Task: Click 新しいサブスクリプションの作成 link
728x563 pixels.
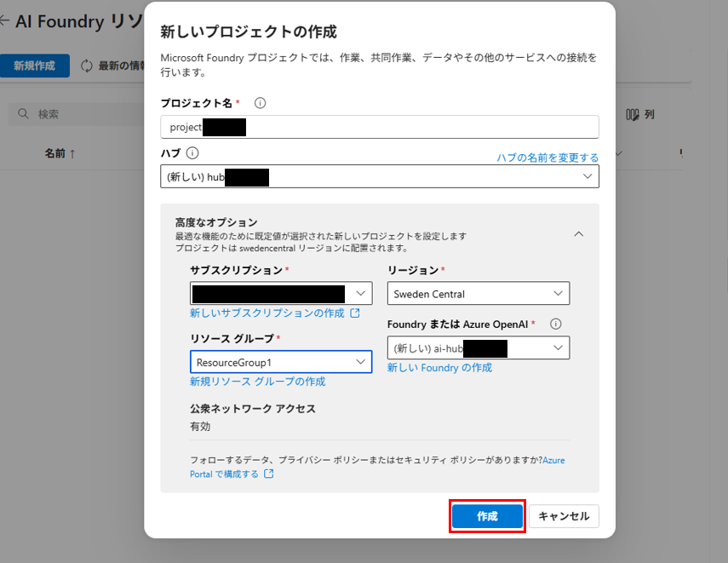Action: (267, 313)
